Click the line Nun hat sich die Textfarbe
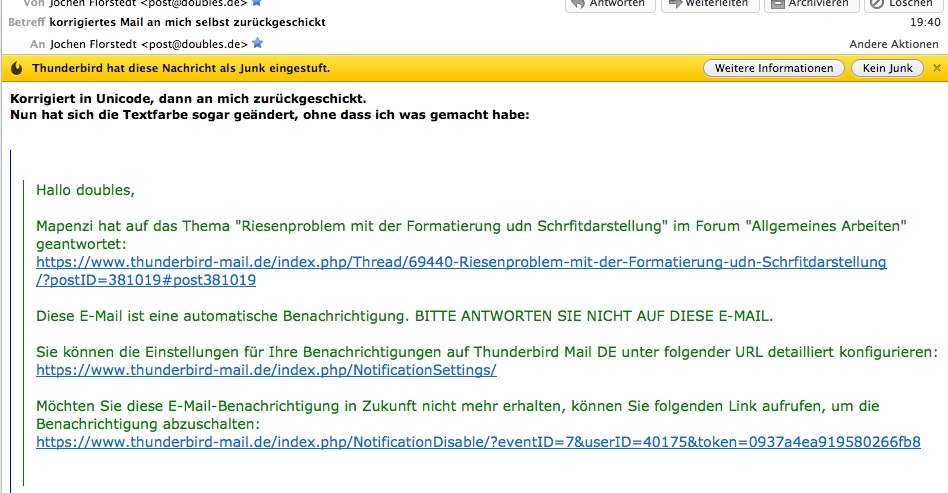The image size is (948, 493). [270, 114]
